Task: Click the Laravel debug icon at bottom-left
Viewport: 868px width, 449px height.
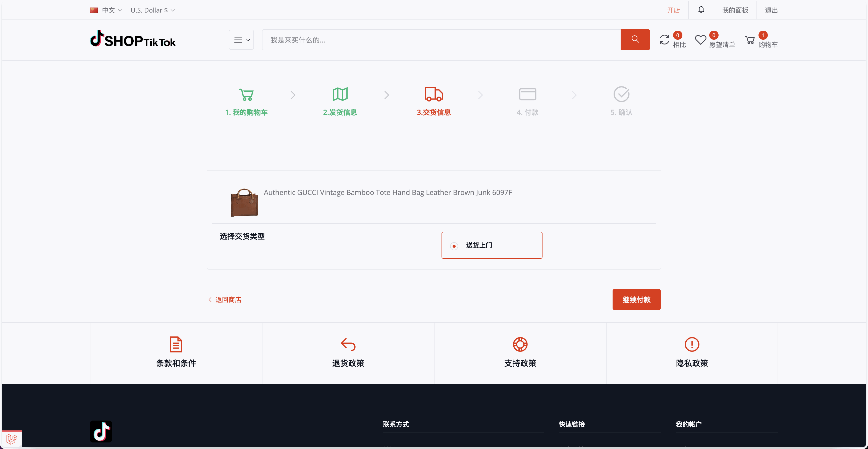Action: (x=12, y=439)
